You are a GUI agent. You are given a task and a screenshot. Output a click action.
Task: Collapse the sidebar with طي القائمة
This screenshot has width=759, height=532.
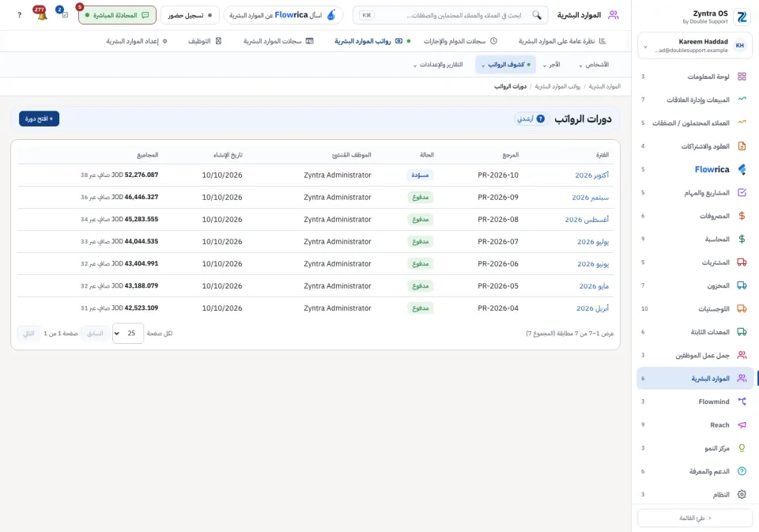coord(695,518)
